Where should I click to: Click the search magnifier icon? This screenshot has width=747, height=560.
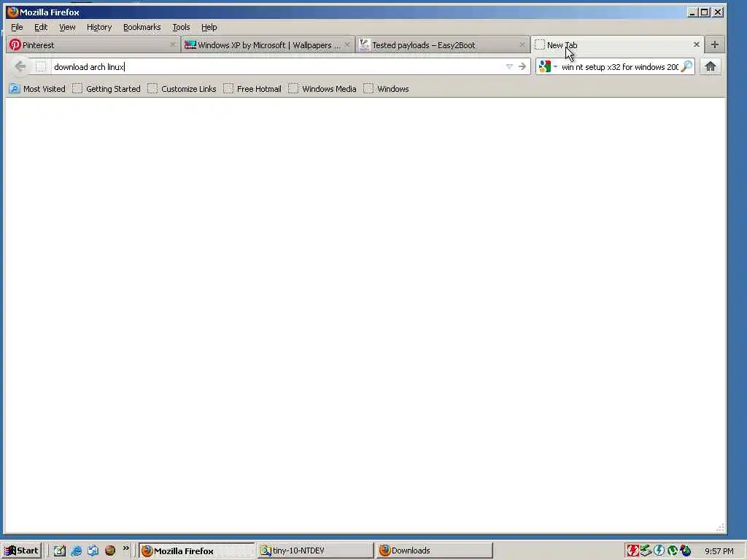(686, 66)
